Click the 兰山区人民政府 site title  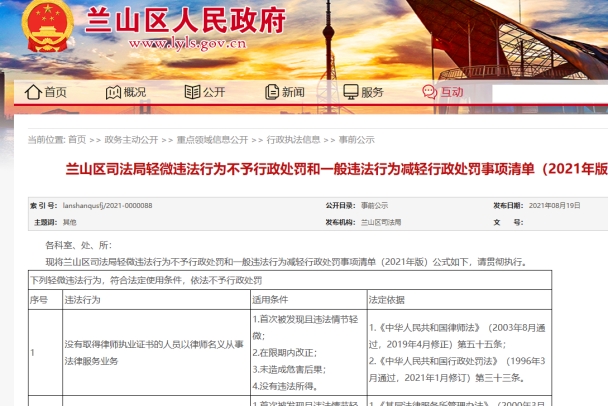coord(185,20)
